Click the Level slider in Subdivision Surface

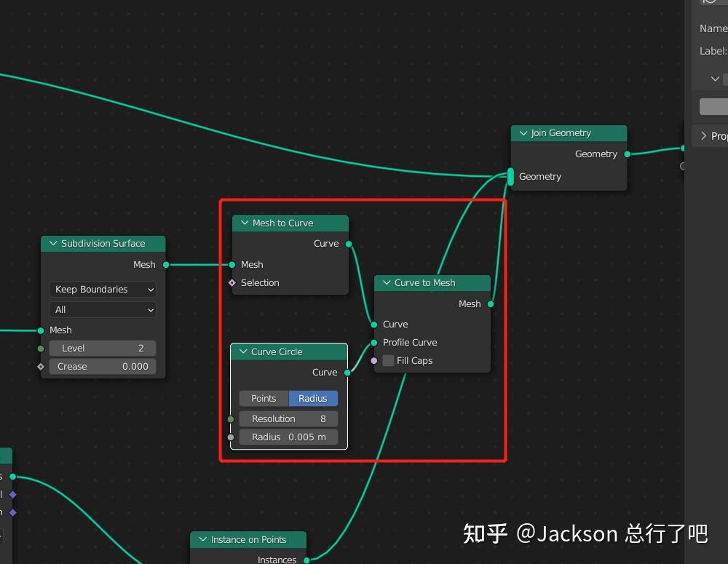point(103,349)
